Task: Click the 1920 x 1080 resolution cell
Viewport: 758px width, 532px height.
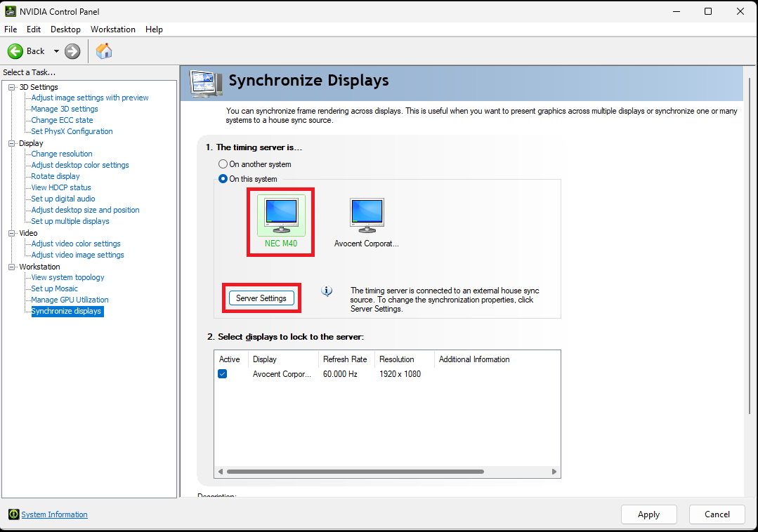Action: pos(400,373)
